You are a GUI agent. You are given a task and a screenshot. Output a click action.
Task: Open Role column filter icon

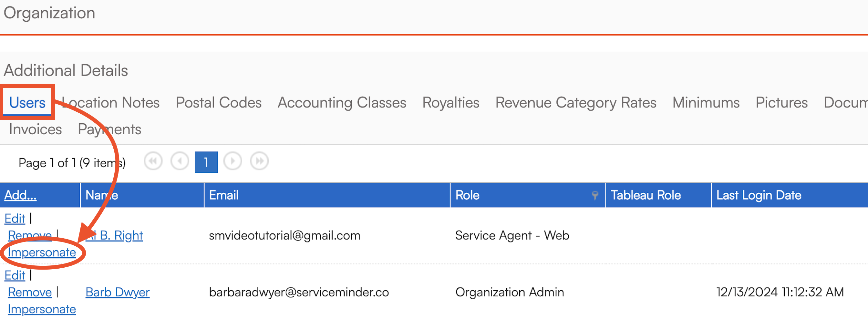595,195
